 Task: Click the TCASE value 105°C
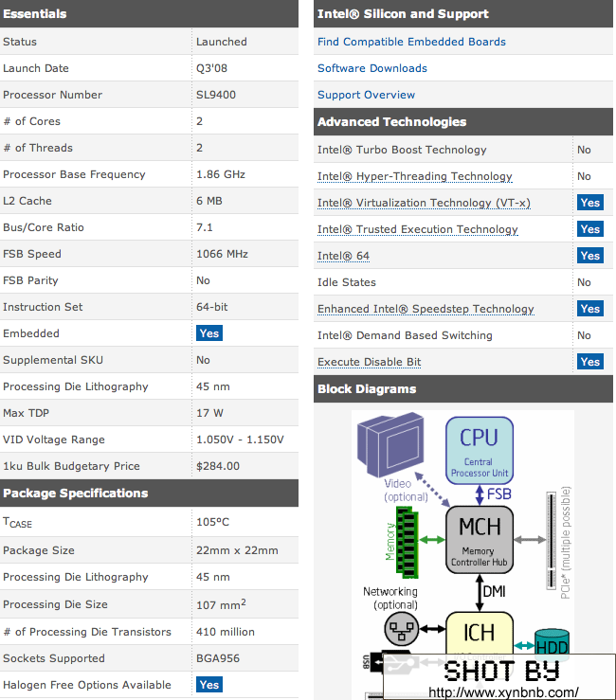coord(212,522)
